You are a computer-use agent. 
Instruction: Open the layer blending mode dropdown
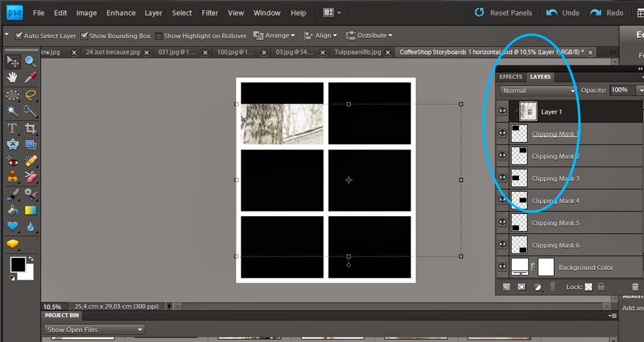pos(537,91)
